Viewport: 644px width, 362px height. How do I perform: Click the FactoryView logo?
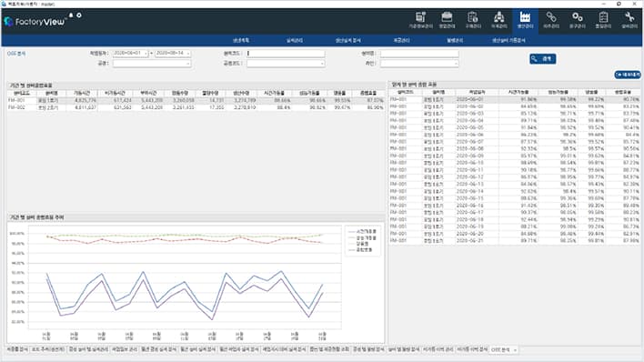[35, 21]
